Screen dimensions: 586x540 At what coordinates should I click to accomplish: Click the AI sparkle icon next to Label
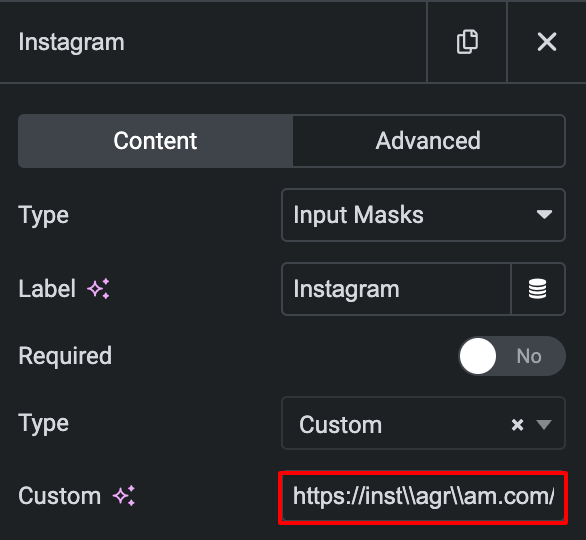(99, 288)
